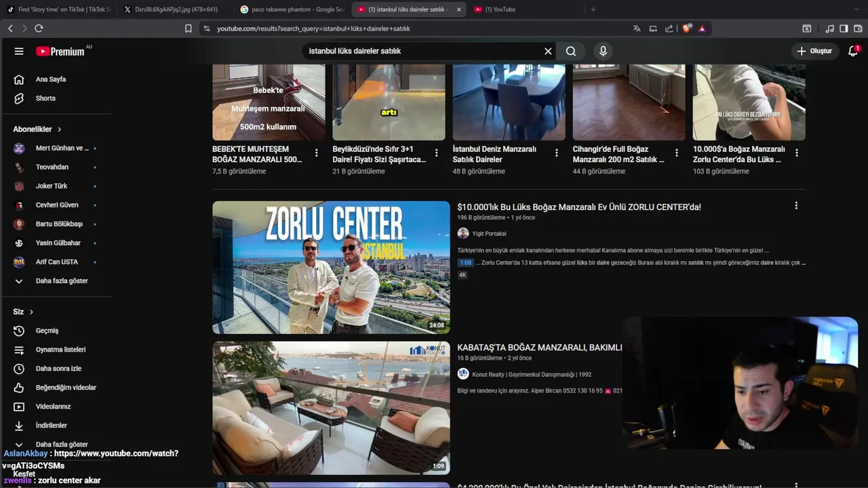Image resolution: width=868 pixels, height=488 pixels.
Task: Open Brave Rewards triangle icon
Action: coord(702,28)
